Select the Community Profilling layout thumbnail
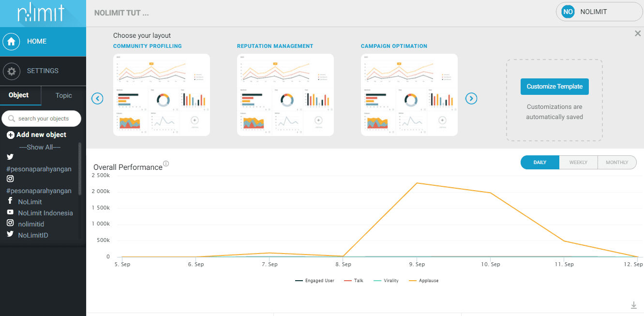This screenshot has width=644, height=316. click(x=162, y=95)
